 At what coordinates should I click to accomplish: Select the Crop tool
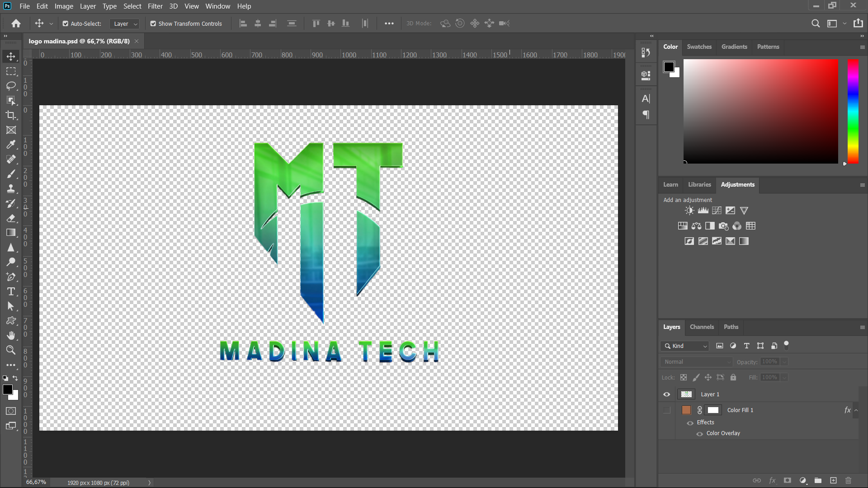coord(11,115)
